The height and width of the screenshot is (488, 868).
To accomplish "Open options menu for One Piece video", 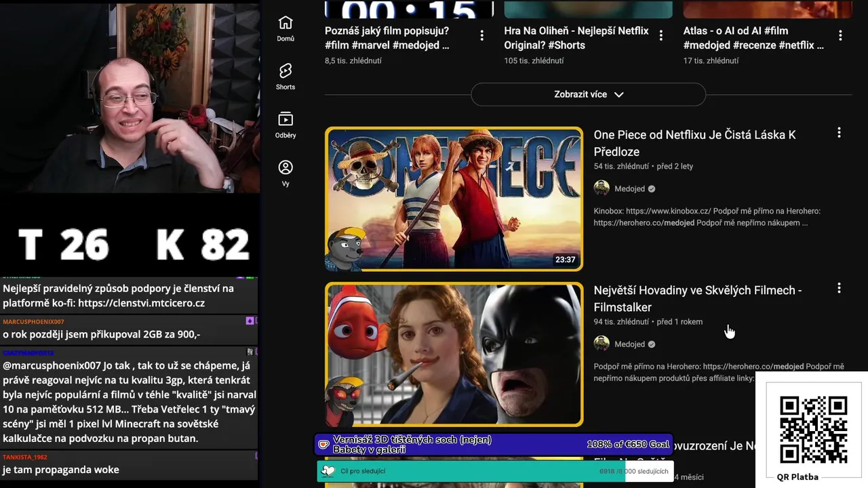I will [839, 133].
